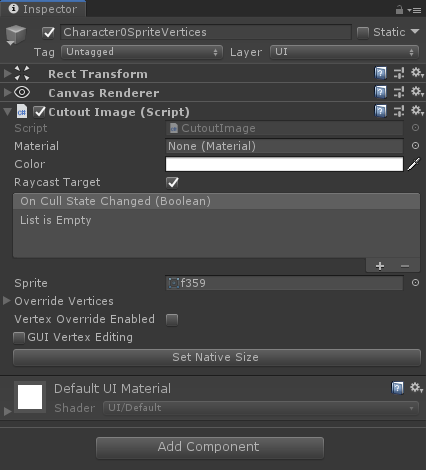This screenshot has width=426, height=470.
Task: Disable the Cutout Image component checkbox
Action: (x=39, y=112)
